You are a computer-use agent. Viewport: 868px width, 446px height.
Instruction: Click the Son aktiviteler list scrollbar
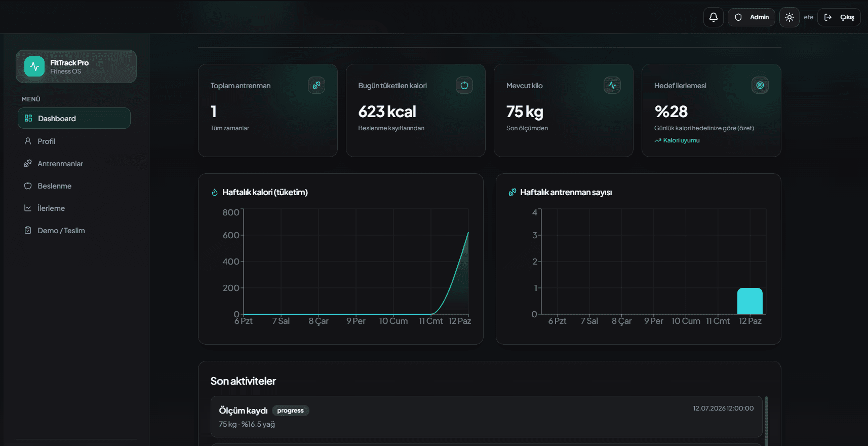[766, 421]
